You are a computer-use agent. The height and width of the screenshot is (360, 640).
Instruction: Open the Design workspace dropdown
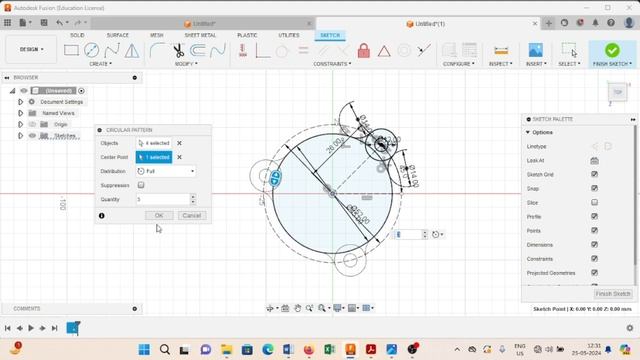click(x=31, y=49)
